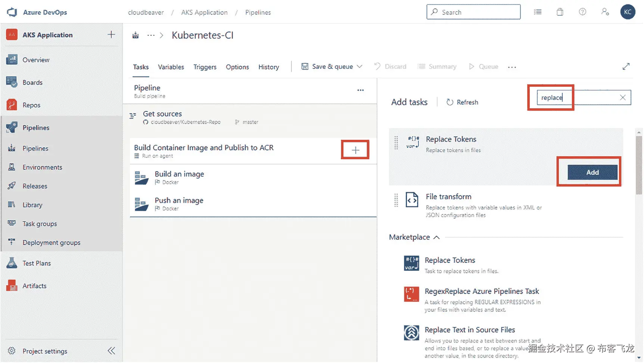Open the work items list icon in header

tap(538, 12)
